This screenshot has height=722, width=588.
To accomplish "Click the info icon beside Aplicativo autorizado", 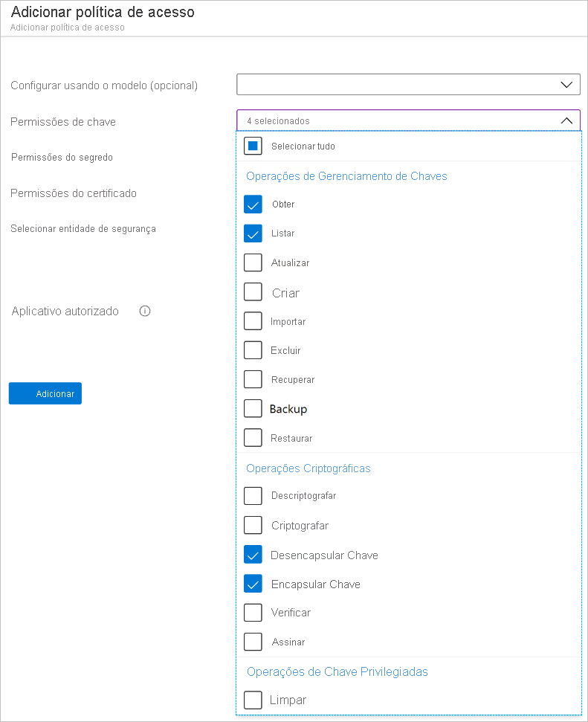I will pos(145,312).
